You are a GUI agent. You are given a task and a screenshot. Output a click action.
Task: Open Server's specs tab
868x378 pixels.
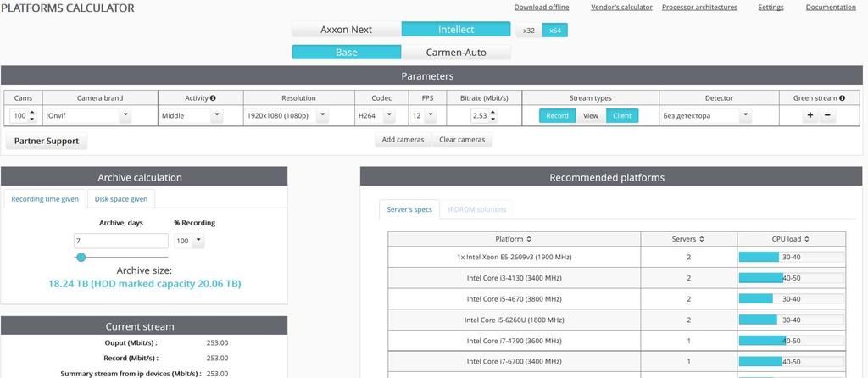point(409,209)
